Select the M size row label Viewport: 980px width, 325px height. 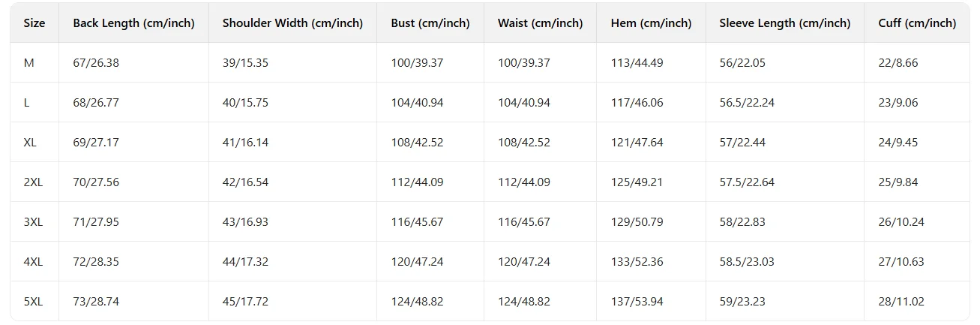click(x=29, y=63)
